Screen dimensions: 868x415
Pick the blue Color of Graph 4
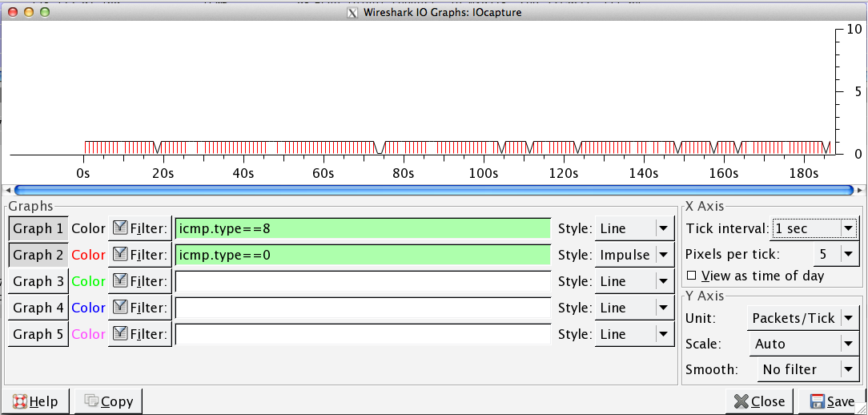coord(89,308)
